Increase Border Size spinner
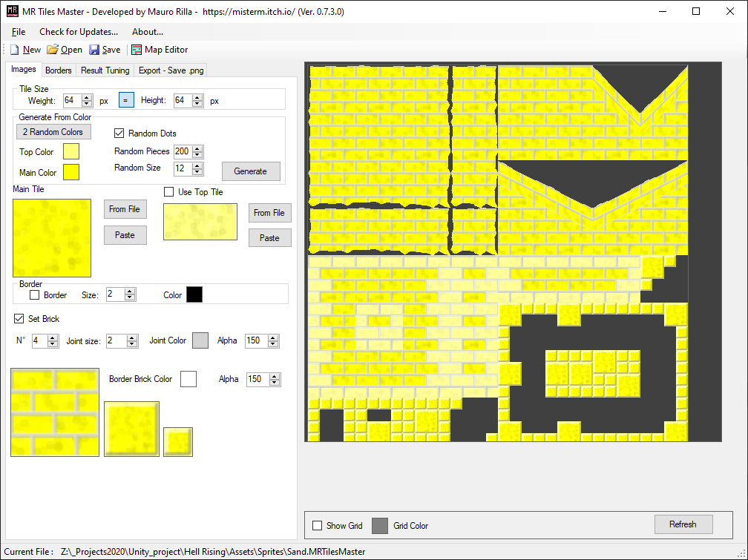748x560 pixels. [x=130, y=291]
